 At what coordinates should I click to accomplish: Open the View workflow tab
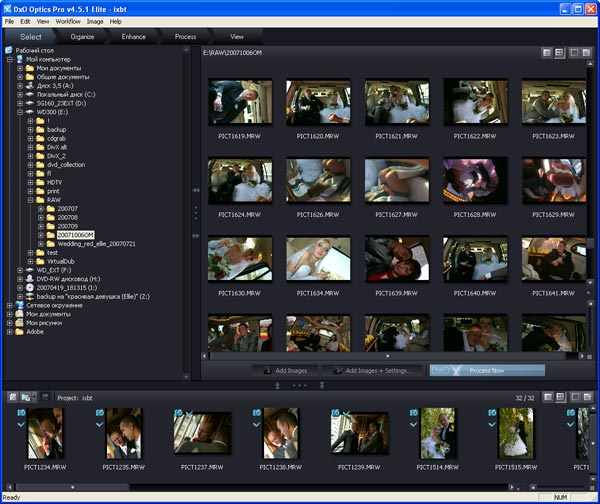pos(237,37)
